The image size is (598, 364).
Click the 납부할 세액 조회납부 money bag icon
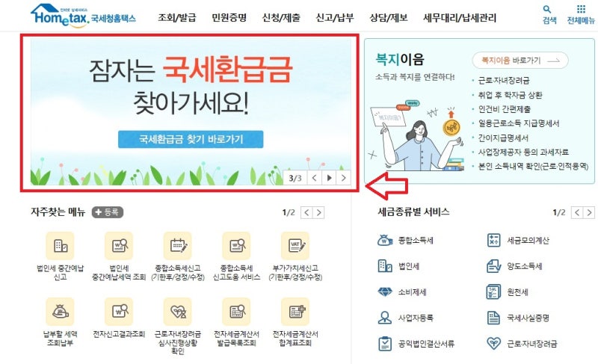(x=60, y=312)
